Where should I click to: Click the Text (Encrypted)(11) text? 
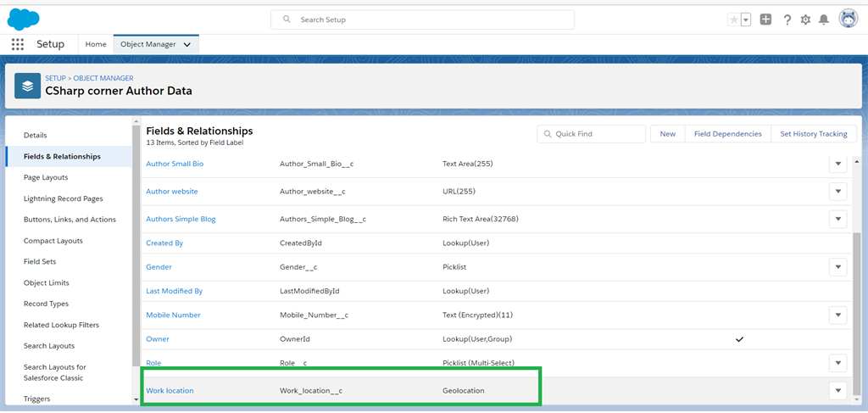(476, 315)
